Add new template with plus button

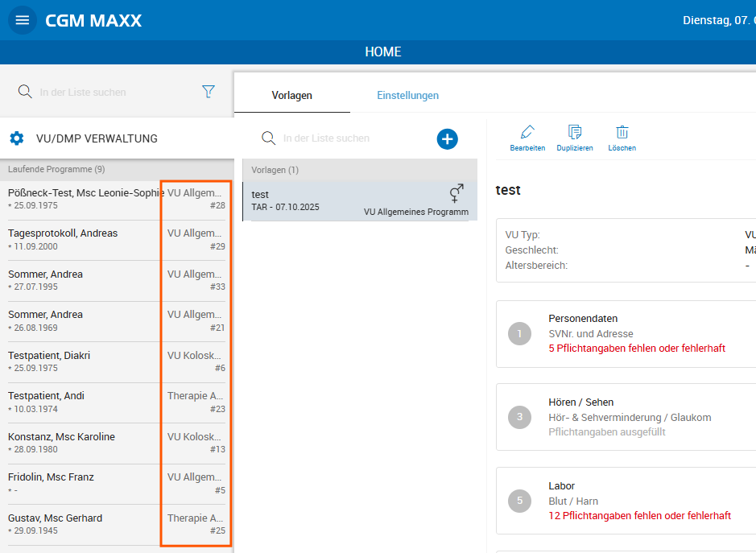tap(447, 138)
